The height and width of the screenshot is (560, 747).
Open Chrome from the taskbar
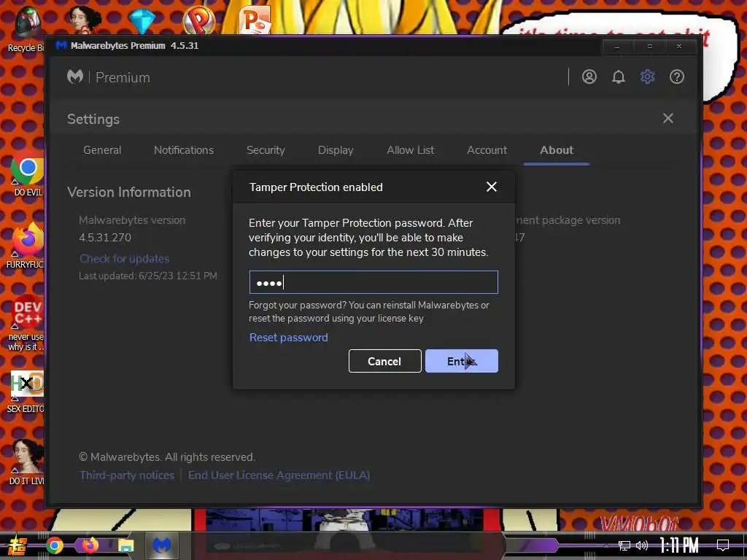point(55,545)
